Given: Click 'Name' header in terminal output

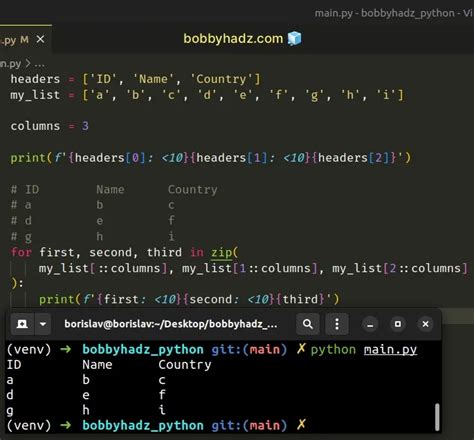Looking at the screenshot, I should (97, 365).
